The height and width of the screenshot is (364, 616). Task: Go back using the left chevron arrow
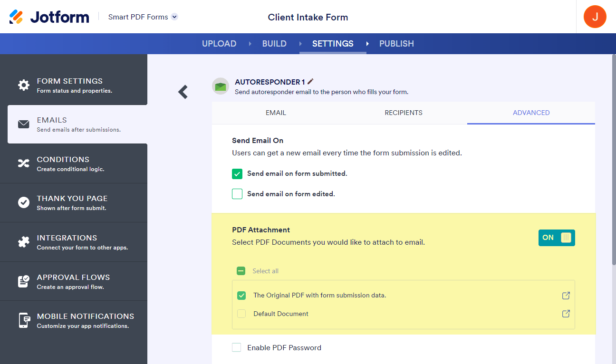click(x=183, y=92)
